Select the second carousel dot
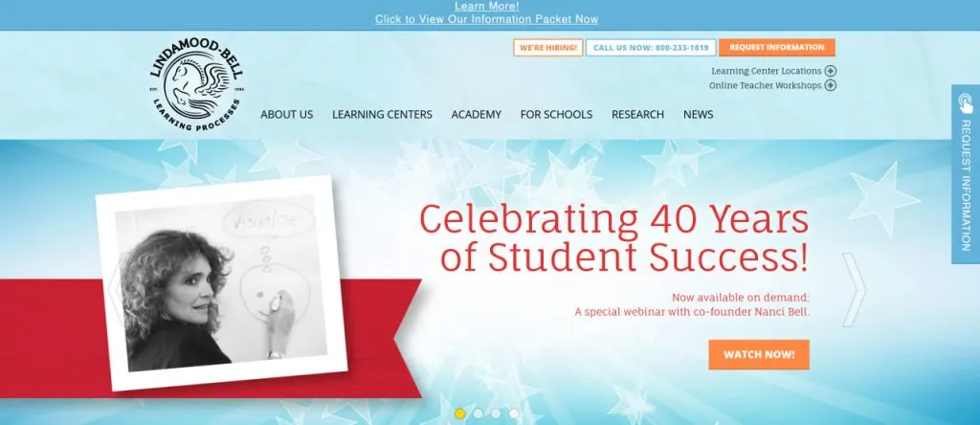980x425 pixels. [x=479, y=414]
